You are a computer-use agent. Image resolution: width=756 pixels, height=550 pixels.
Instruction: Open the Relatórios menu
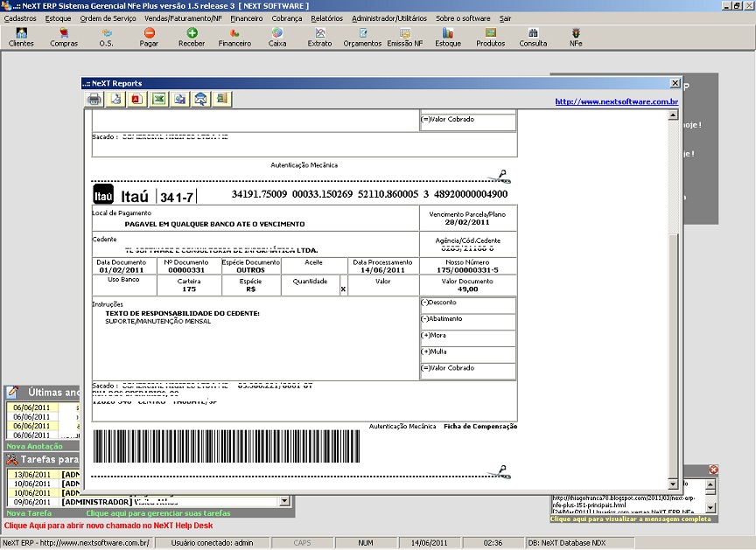coord(327,18)
